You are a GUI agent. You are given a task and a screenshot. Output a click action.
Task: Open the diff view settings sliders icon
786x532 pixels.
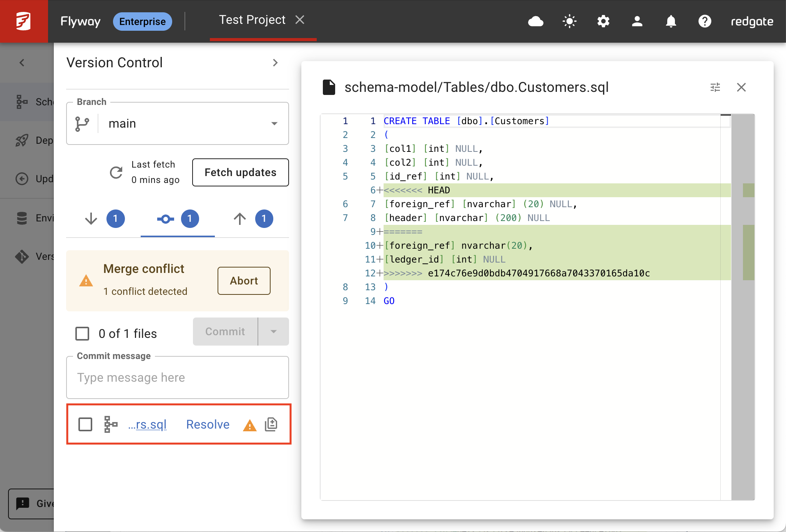pyautogui.click(x=715, y=87)
